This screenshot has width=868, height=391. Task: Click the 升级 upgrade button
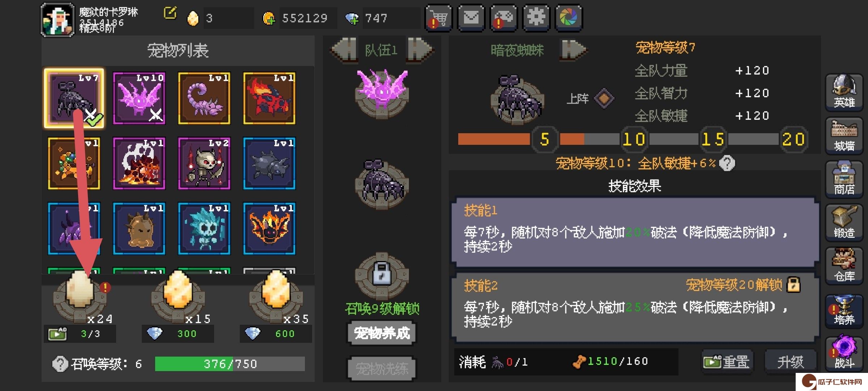(x=790, y=361)
